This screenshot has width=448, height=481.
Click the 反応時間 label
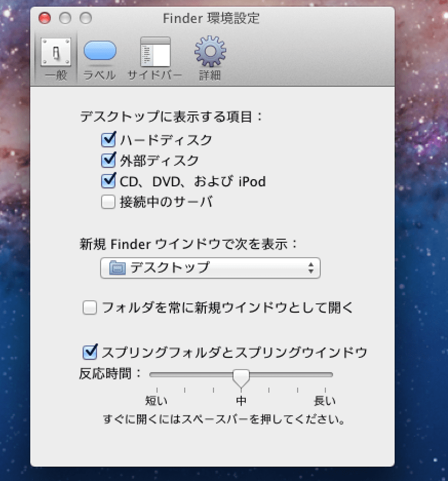(110, 374)
